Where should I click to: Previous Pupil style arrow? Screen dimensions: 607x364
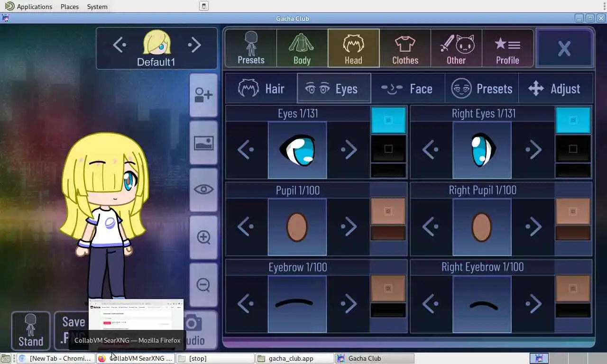pyautogui.click(x=246, y=227)
